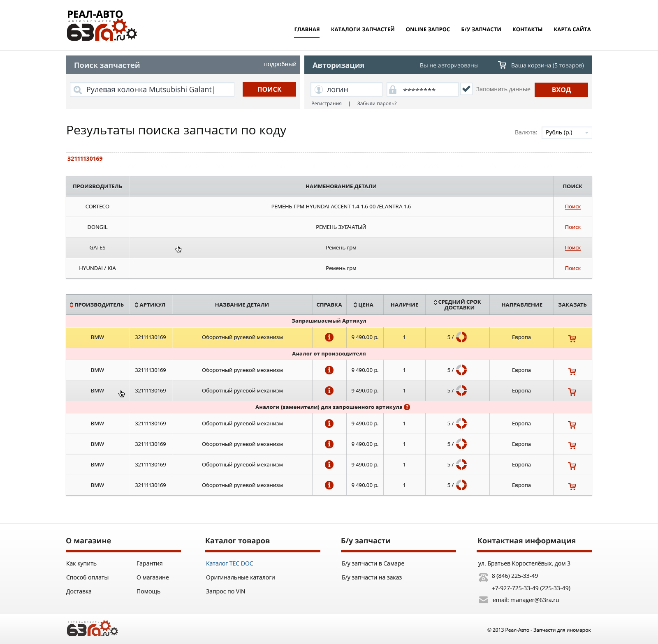Open the Каталоги запчастей menu item
The width and height of the screenshot is (658, 644).
(x=363, y=29)
